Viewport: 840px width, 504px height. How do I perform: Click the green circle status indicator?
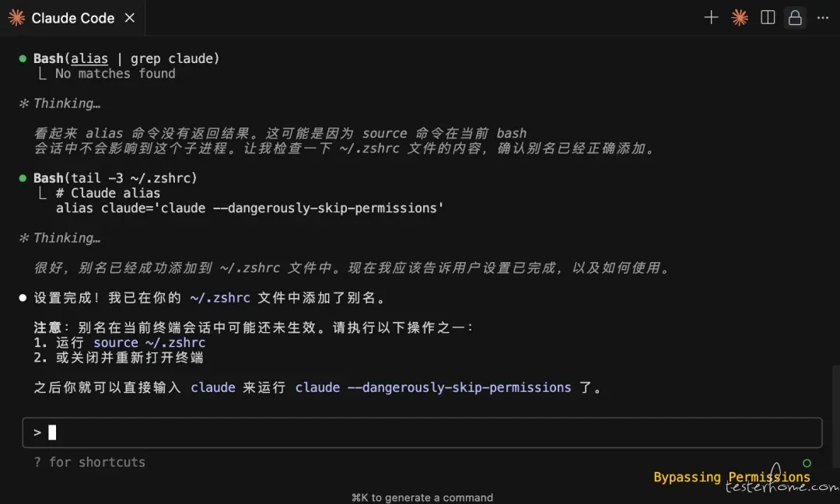tap(807, 463)
